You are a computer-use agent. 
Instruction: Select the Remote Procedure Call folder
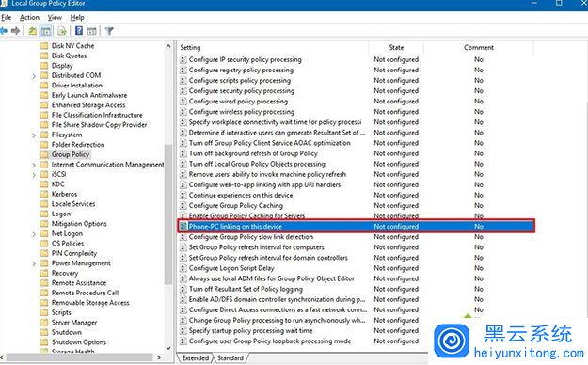85,293
